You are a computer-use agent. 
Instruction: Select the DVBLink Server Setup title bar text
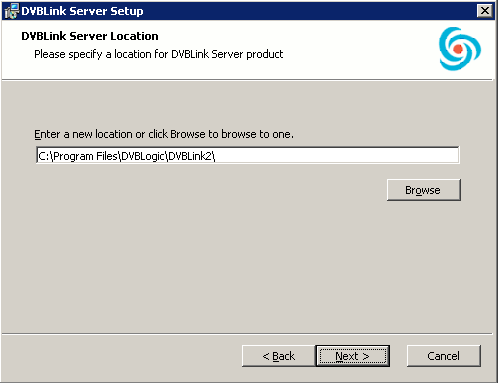click(x=82, y=11)
